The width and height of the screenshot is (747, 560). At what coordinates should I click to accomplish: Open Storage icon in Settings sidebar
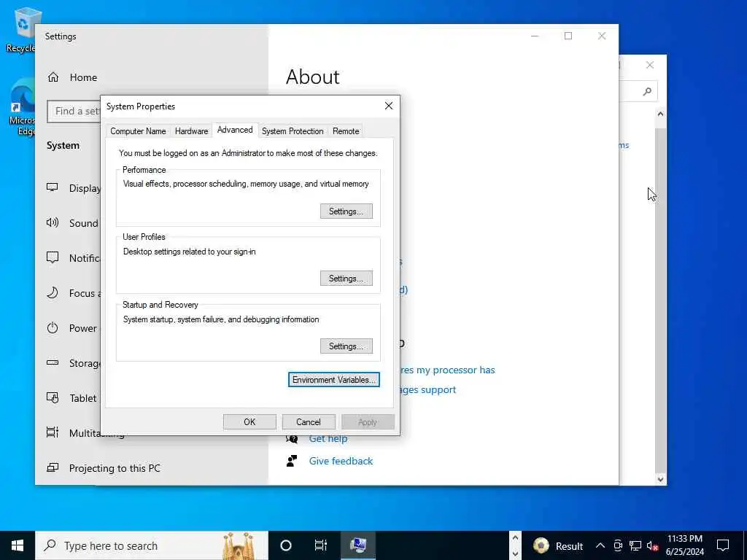pos(53,363)
